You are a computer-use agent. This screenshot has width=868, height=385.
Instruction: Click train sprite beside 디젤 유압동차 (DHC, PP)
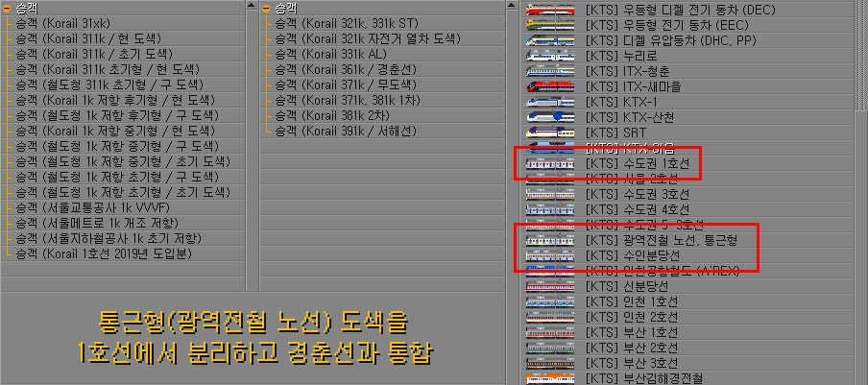pos(550,41)
